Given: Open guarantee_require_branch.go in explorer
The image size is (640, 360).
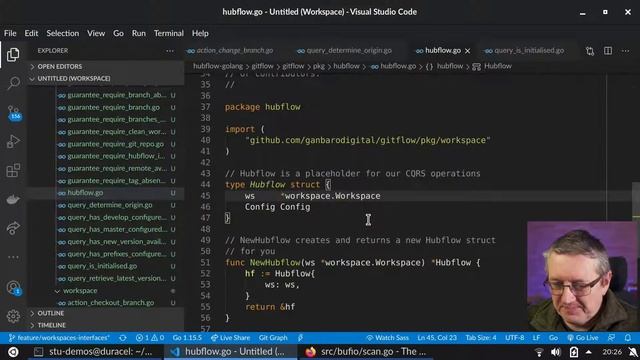Looking at the screenshot, I should (x=113, y=107).
